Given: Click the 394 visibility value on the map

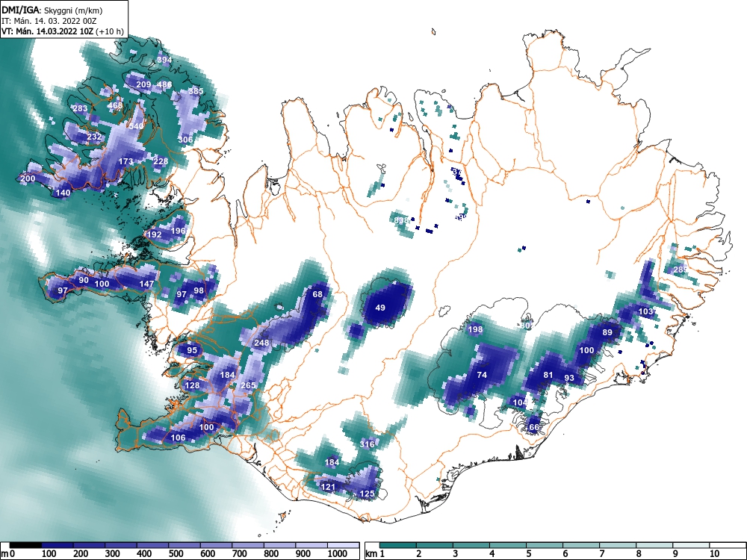Looking at the screenshot, I should pos(164,60).
